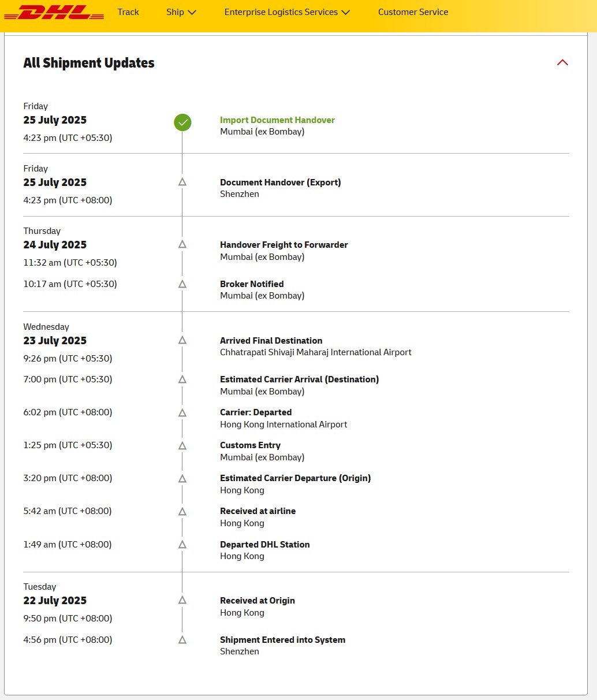Viewport: 597px width, 700px height.
Task: Click triangle marker beside Document Handover (Export)
Action: [182, 182]
